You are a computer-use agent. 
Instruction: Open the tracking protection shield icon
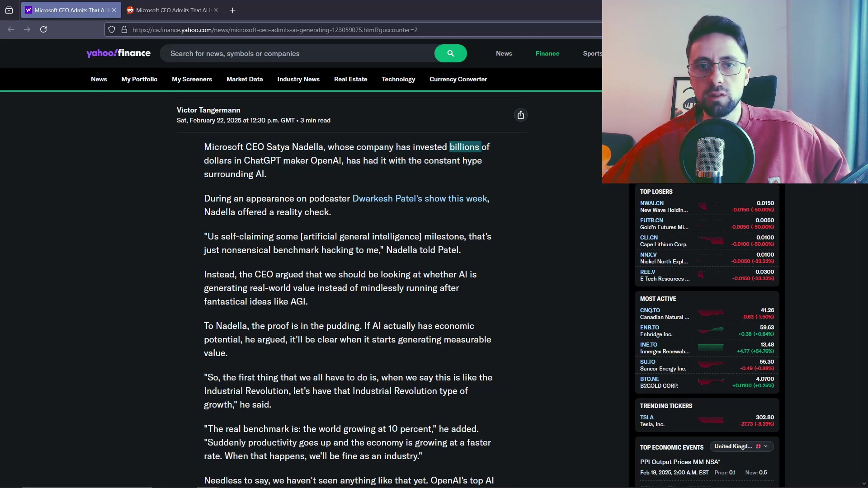pyautogui.click(x=112, y=30)
